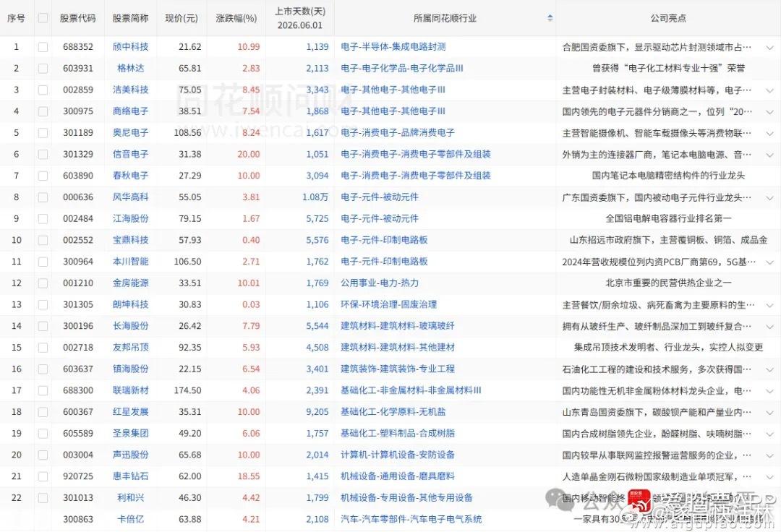Viewport: 781px width, 532px height.
Task: Click listing days value 1.08万
Action: pos(315,197)
